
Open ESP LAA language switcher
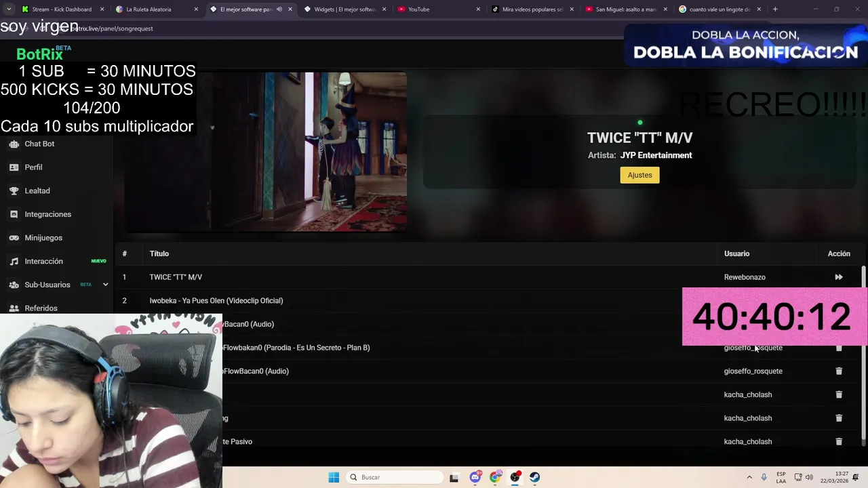click(x=781, y=477)
